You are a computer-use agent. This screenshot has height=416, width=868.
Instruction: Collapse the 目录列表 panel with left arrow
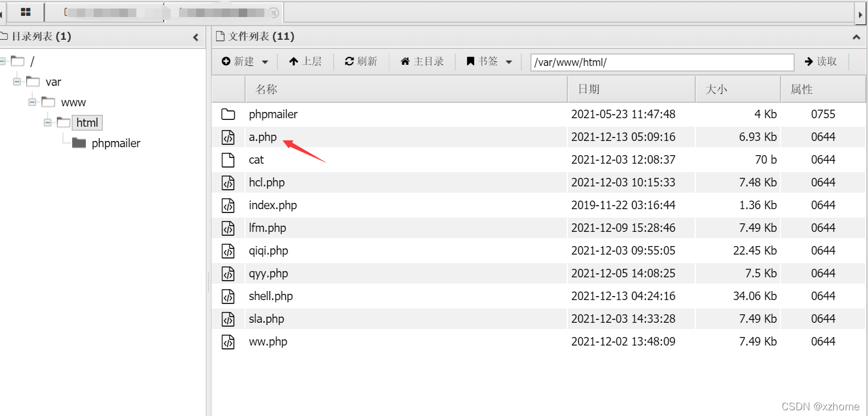[x=196, y=36]
